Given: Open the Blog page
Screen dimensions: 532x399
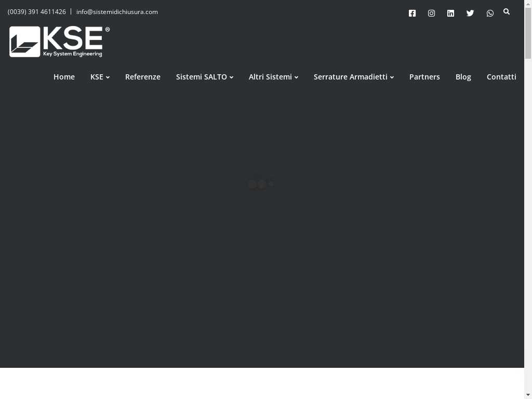Looking at the screenshot, I should tap(463, 77).
